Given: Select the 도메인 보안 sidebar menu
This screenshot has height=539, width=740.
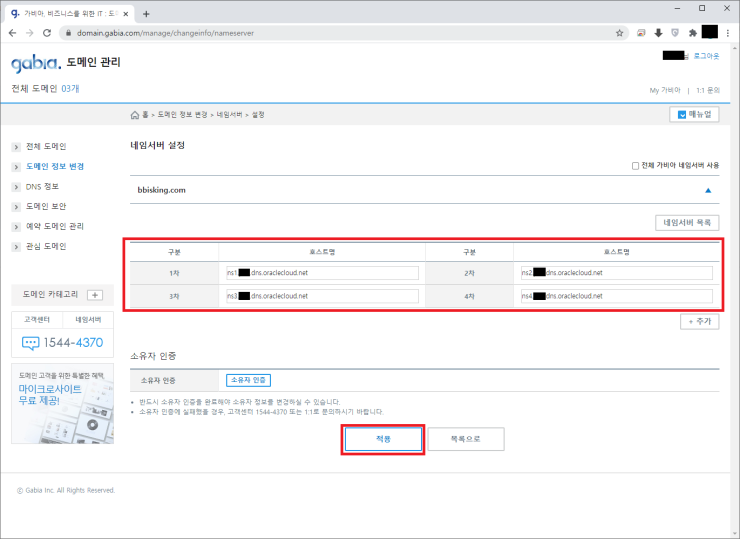Looking at the screenshot, I should coord(46,206).
